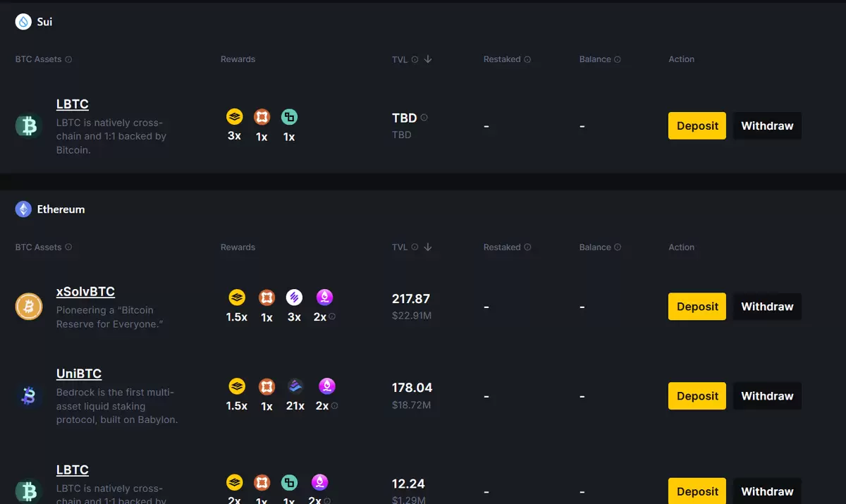Click the 3x yellow reward icon in Sui LBTC row
Viewport: 846px width, 504px height.
[234, 116]
